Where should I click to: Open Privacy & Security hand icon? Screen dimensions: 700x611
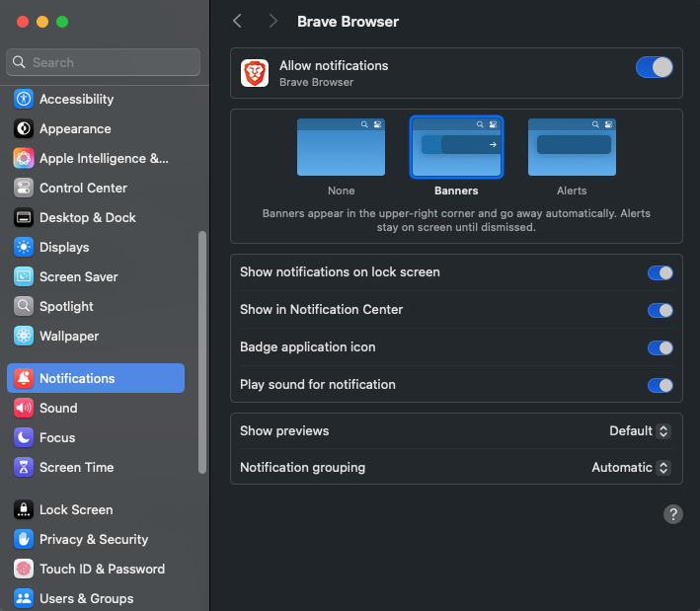tap(24, 539)
